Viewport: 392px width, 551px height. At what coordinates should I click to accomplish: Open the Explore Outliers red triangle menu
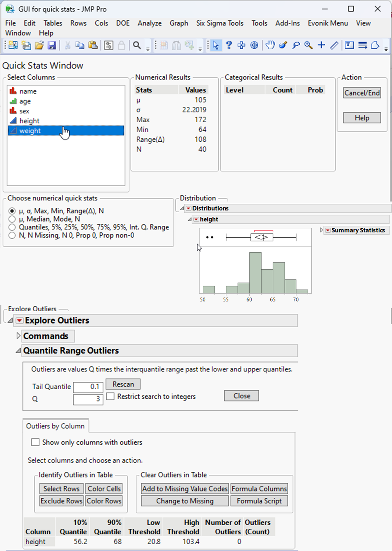pyautogui.click(x=19, y=320)
